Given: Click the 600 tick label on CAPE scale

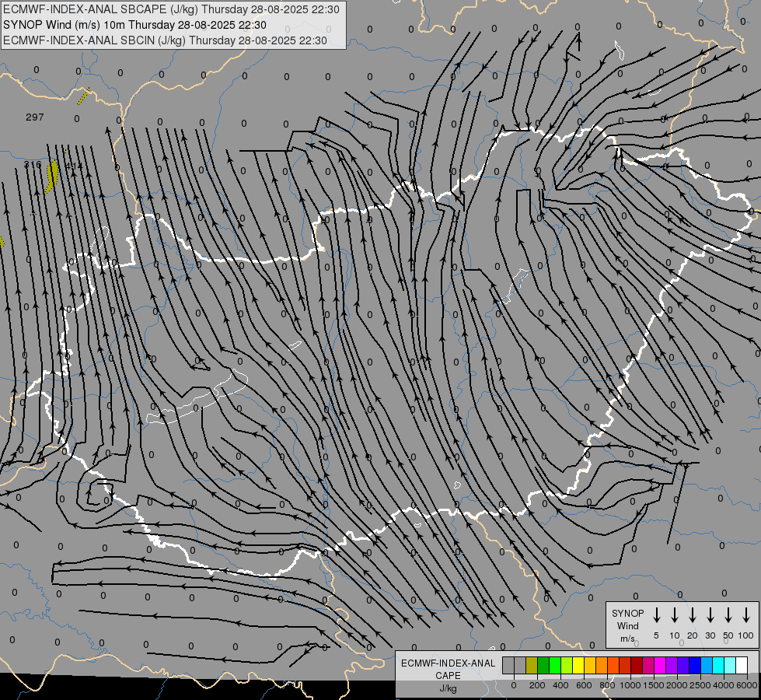Looking at the screenshot, I should [584, 685].
